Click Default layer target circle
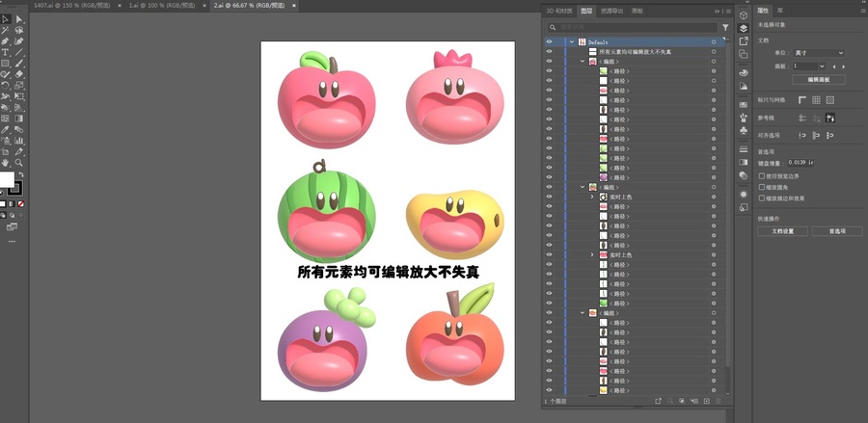This screenshot has width=868, height=423. click(x=714, y=42)
